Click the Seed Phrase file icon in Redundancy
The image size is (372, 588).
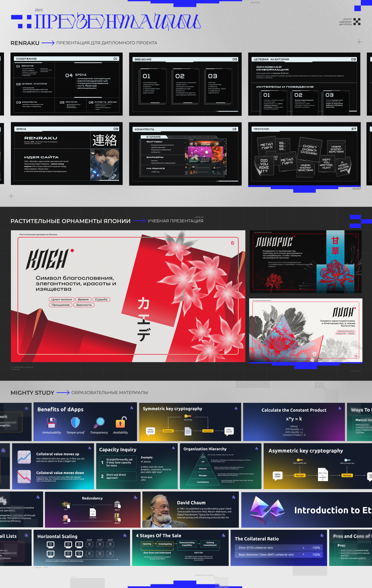[93, 512]
